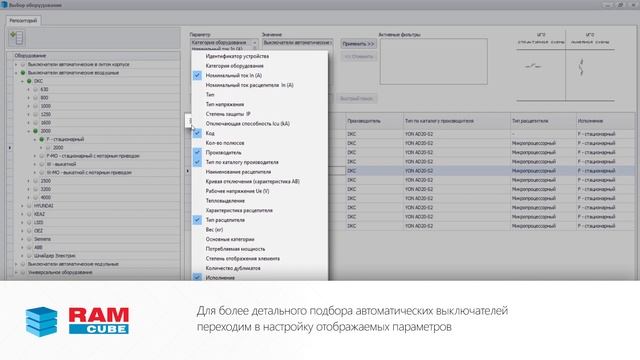Expand the LSIS manufacturer node
Viewport: 640px width, 360px height.
(22, 222)
